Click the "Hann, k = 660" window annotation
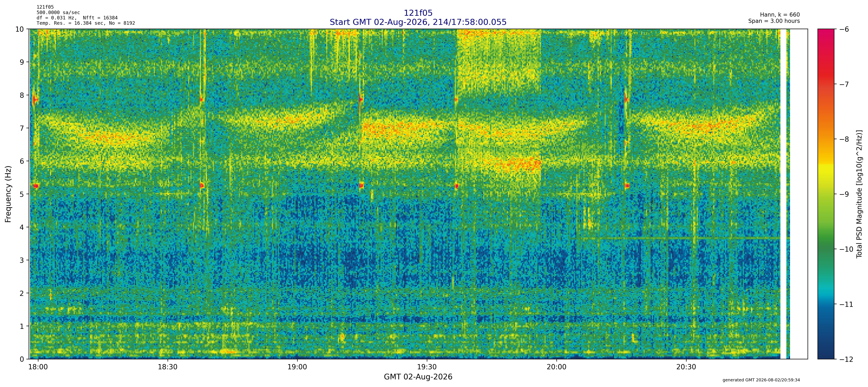 point(780,15)
